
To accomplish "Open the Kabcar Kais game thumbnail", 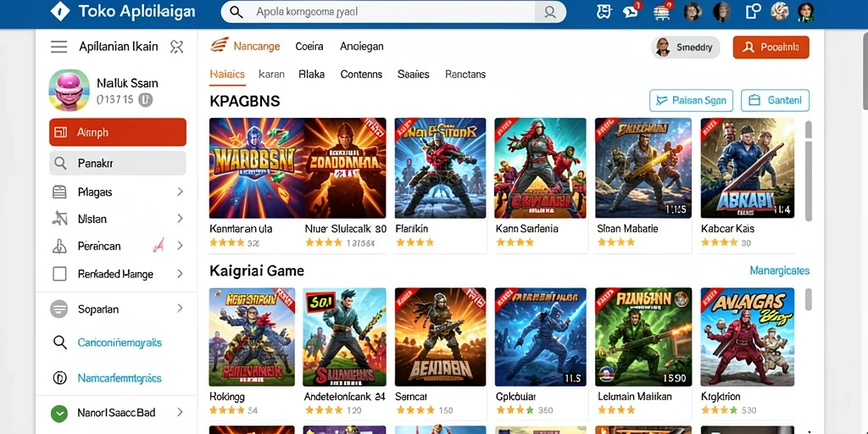I will (x=748, y=168).
